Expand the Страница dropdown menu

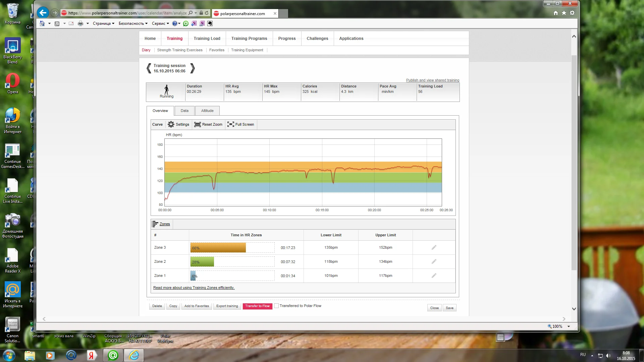coord(104,23)
